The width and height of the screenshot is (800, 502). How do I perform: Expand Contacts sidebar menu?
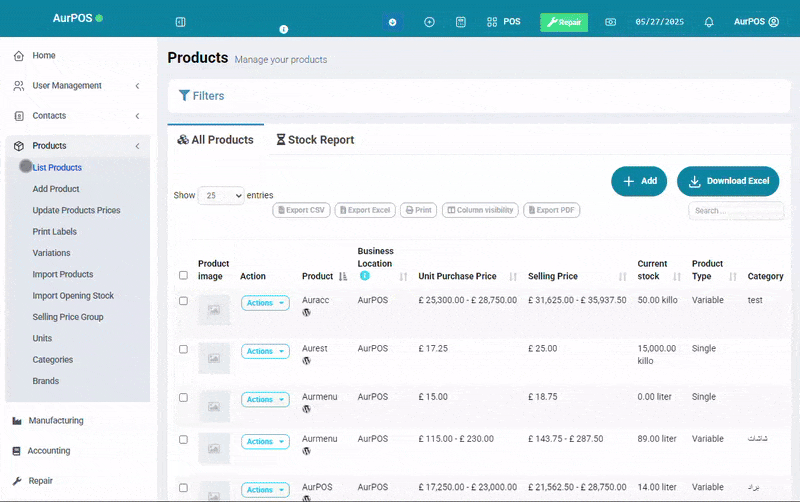pos(78,116)
